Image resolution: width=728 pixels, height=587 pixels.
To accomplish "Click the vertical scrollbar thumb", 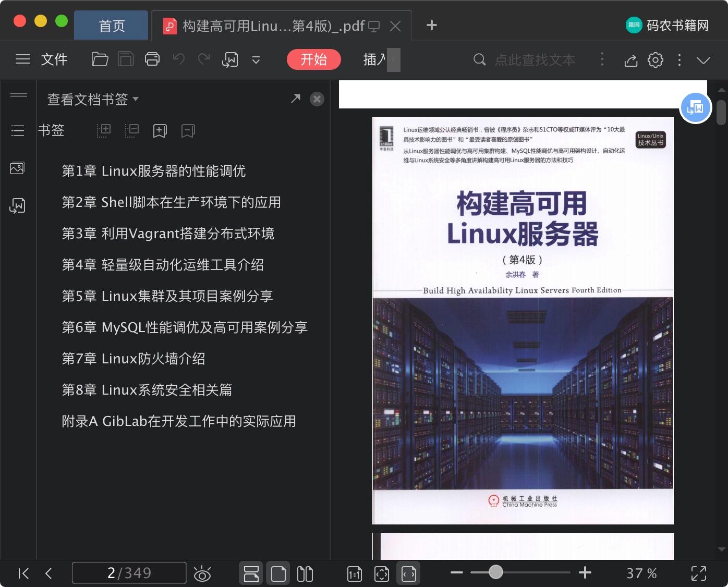I will pyautogui.click(x=721, y=113).
